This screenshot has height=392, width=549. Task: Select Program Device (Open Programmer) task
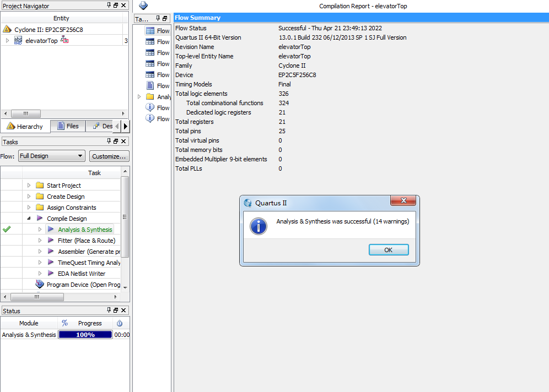pos(83,285)
